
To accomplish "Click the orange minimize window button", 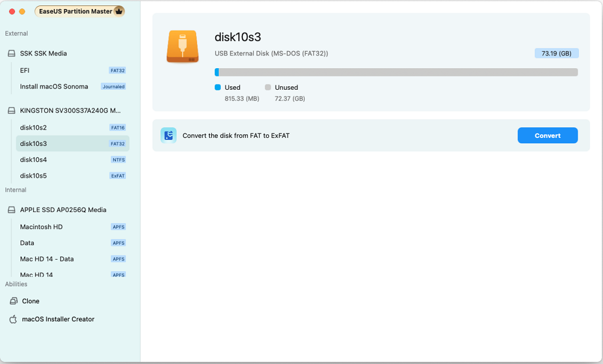I will (22, 11).
